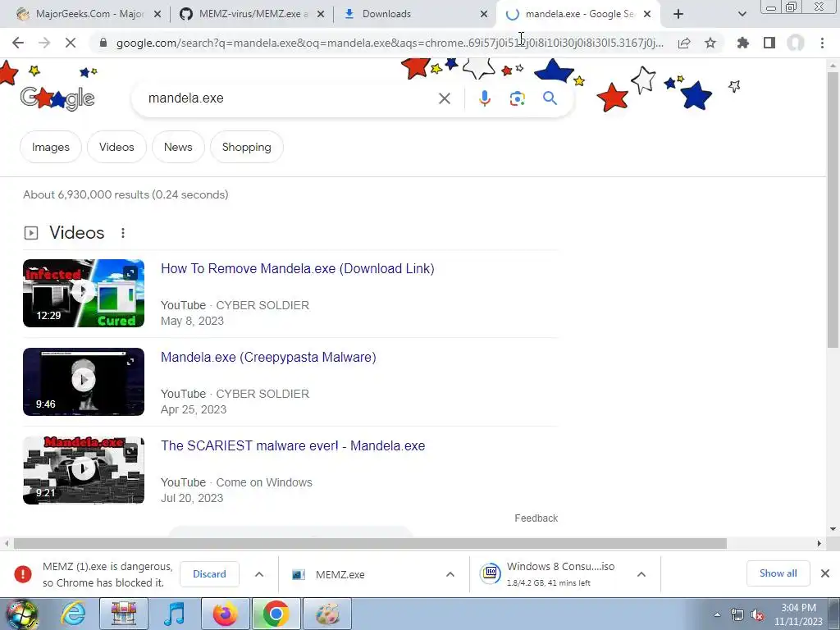Show hidden tray icons arrow
The width and height of the screenshot is (840, 630).
[x=717, y=615]
